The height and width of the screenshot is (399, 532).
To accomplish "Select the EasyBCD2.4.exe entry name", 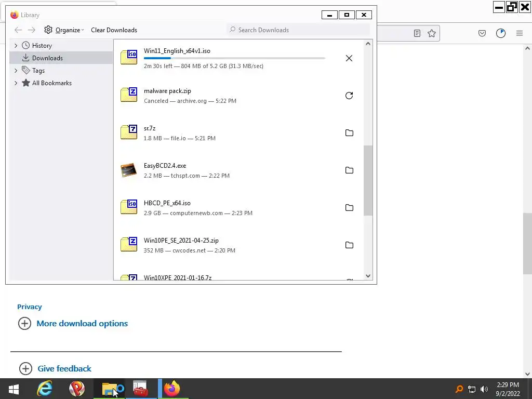I will 165,166.
